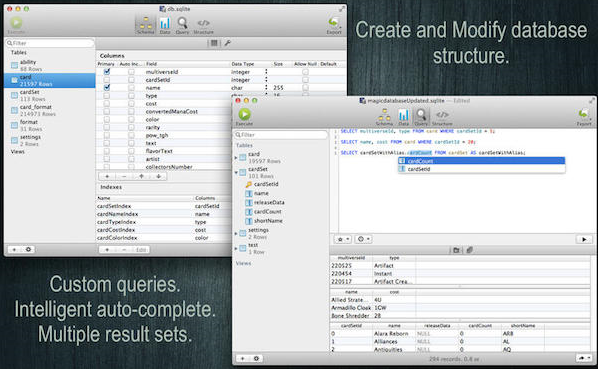Click the 'Armadillo Cloak' result cell

pyautogui.click(x=351, y=308)
